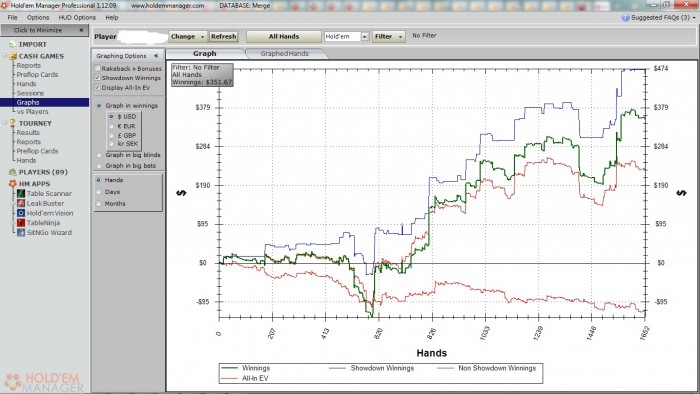
Task: Click the Hands axis title
Action: pos(432,353)
